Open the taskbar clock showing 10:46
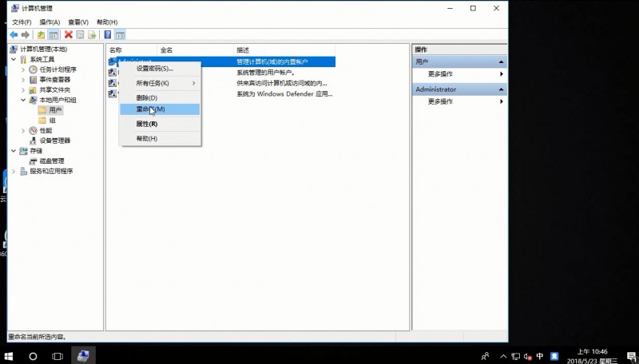The width and height of the screenshot is (639, 364). [592, 356]
